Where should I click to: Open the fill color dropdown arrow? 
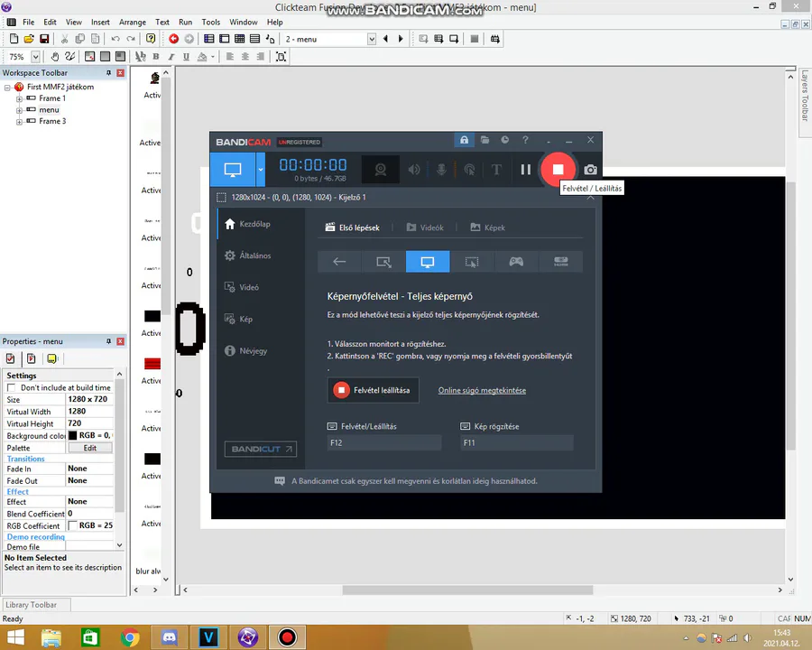click(213, 57)
